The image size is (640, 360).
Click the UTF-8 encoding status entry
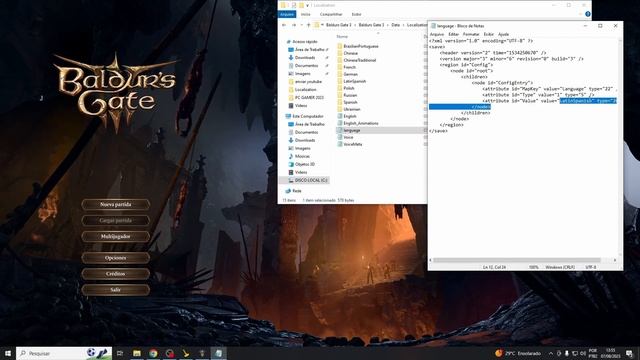point(591,267)
